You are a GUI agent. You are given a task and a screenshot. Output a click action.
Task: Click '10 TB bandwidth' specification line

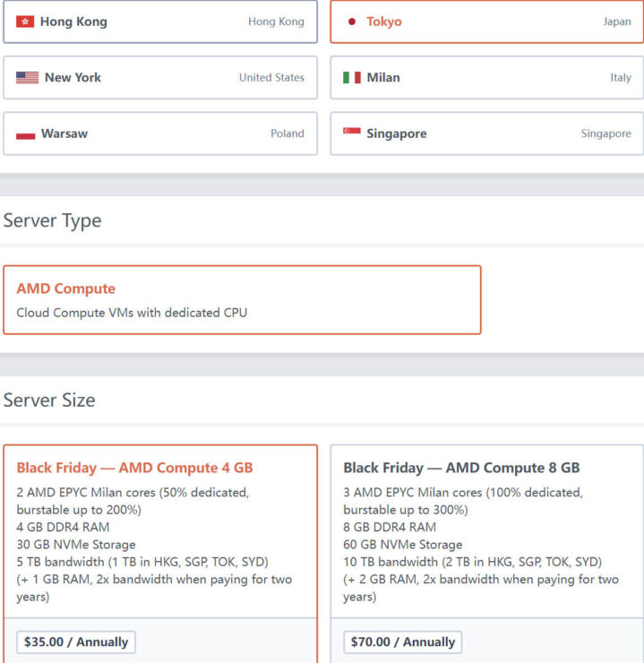pos(472,562)
